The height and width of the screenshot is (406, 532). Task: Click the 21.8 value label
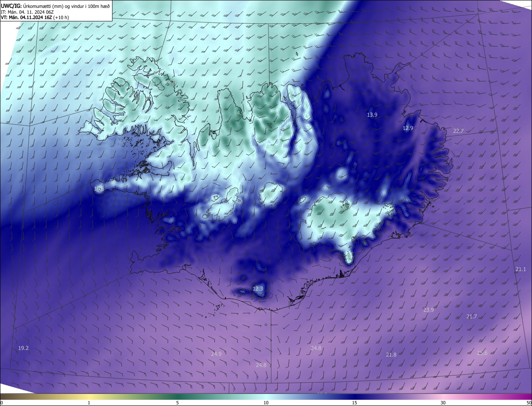click(391, 355)
